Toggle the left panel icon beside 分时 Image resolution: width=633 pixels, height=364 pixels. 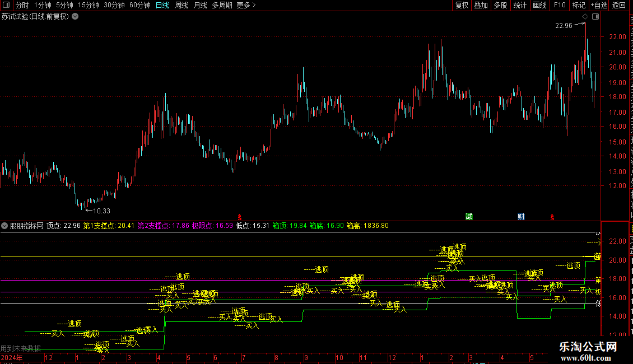(x=6, y=5)
